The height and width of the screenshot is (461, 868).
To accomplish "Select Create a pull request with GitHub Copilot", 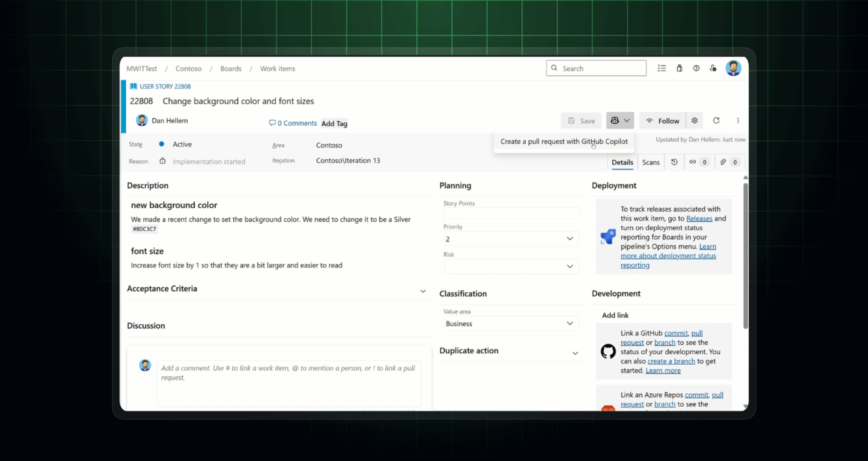I will pyautogui.click(x=564, y=142).
